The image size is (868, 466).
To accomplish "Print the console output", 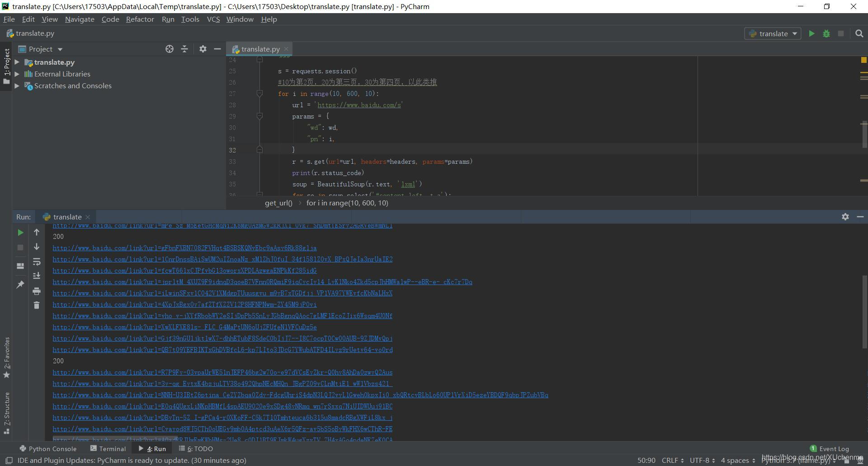I will coord(37,291).
